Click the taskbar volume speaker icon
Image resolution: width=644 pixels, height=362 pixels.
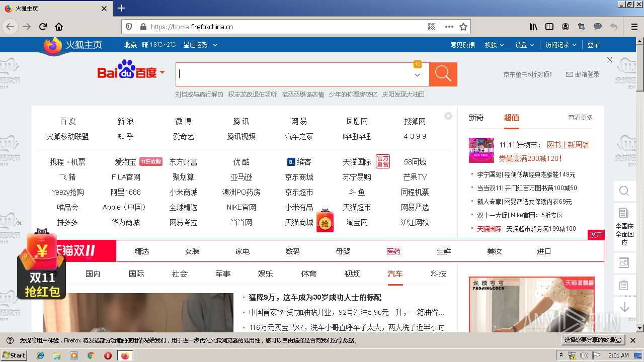[x=584, y=355]
